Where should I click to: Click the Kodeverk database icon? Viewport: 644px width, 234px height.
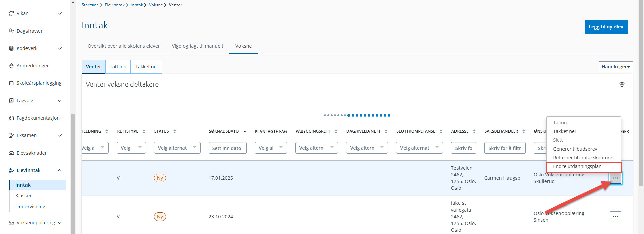point(11,48)
